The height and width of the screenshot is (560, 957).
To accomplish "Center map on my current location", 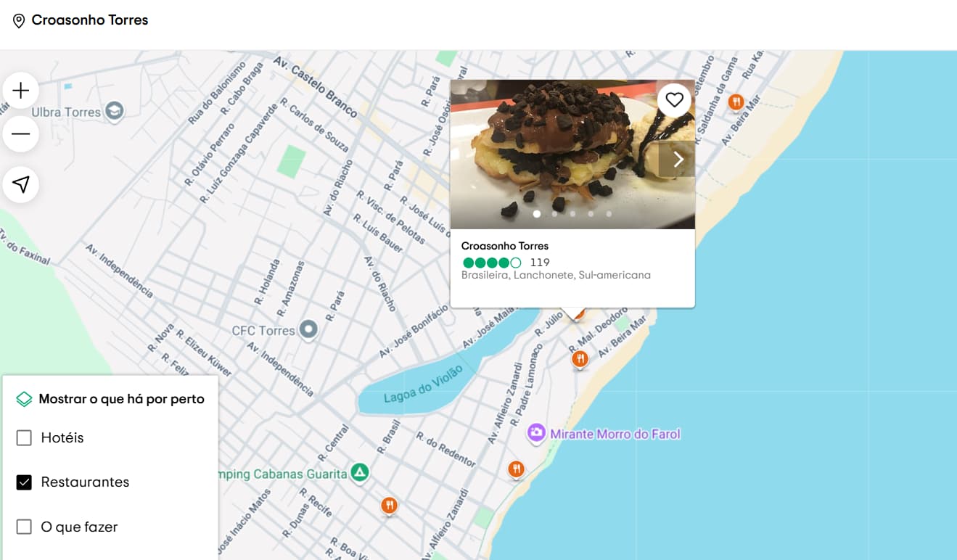I will click(x=21, y=184).
